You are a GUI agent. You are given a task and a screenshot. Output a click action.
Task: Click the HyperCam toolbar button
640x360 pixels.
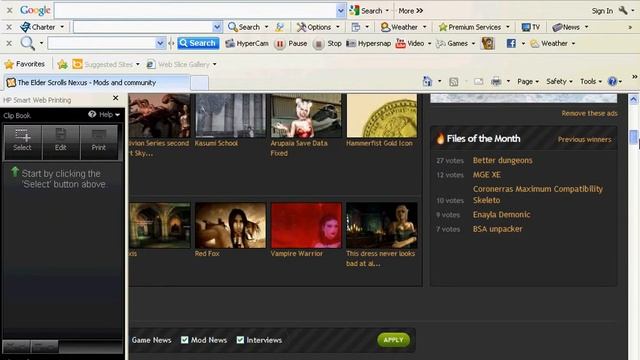click(247, 43)
